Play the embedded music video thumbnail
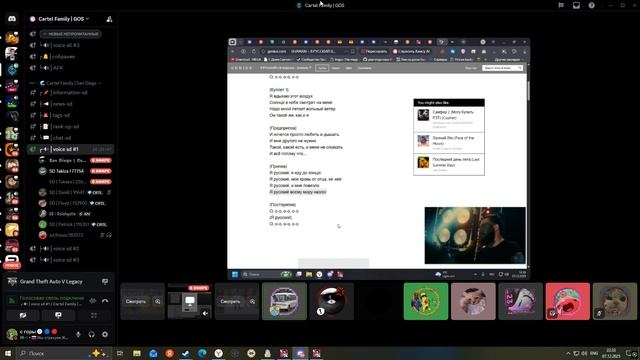The image size is (640, 360). click(475, 235)
